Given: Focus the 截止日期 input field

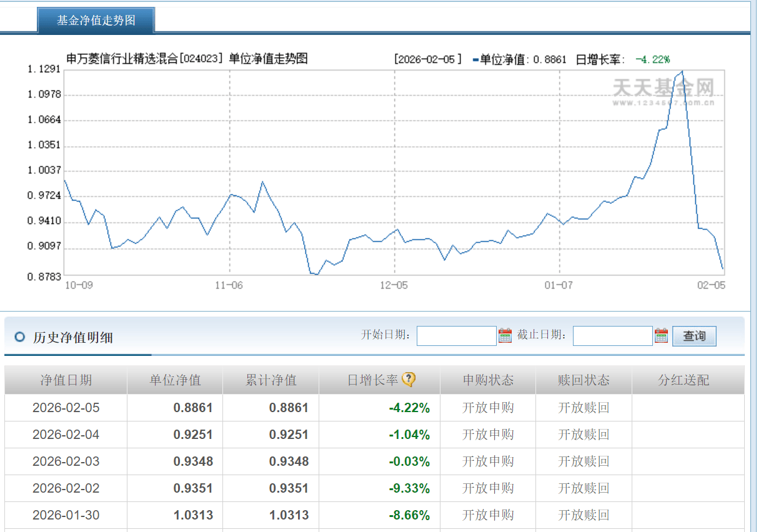Looking at the screenshot, I should point(612,336).
